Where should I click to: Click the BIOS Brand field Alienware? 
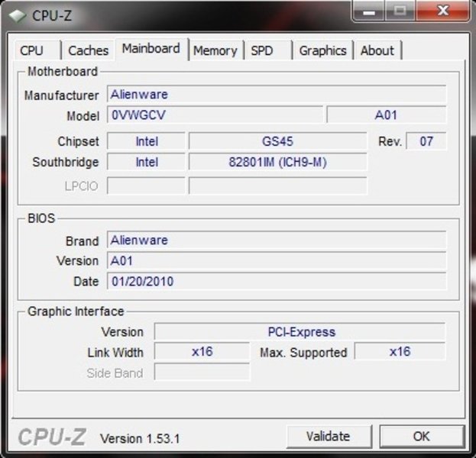tap(277, 240)
